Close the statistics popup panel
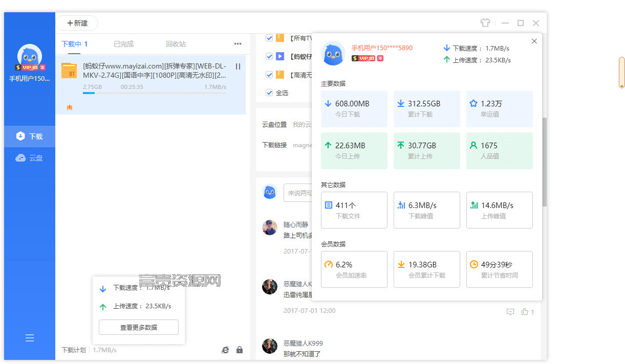This screenshot has width=625, height=364. (x=534, y=41)
